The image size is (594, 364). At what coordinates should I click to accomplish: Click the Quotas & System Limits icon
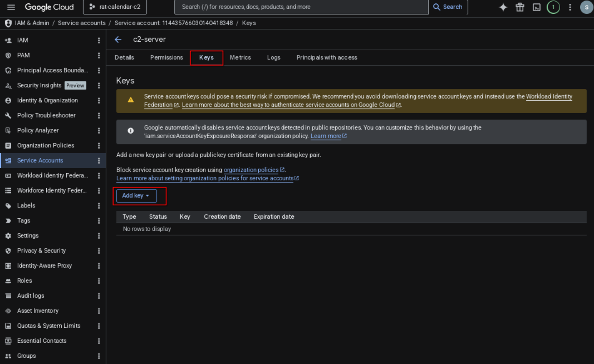[8, 326]
